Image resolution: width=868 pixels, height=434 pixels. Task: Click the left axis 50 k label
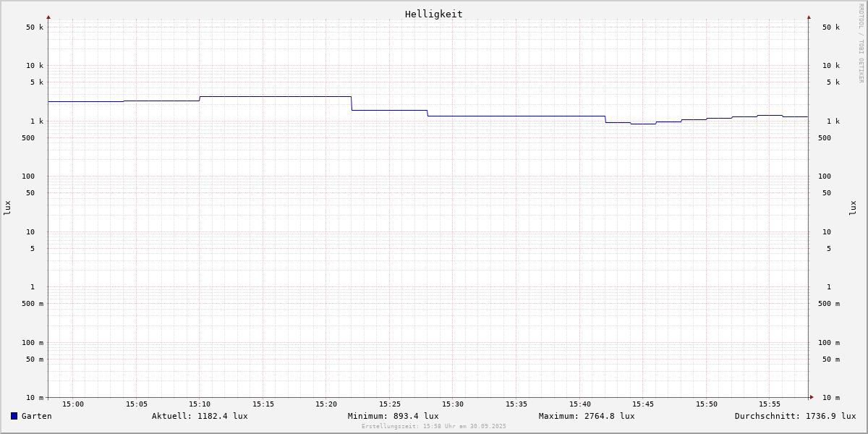pos(35,27)
